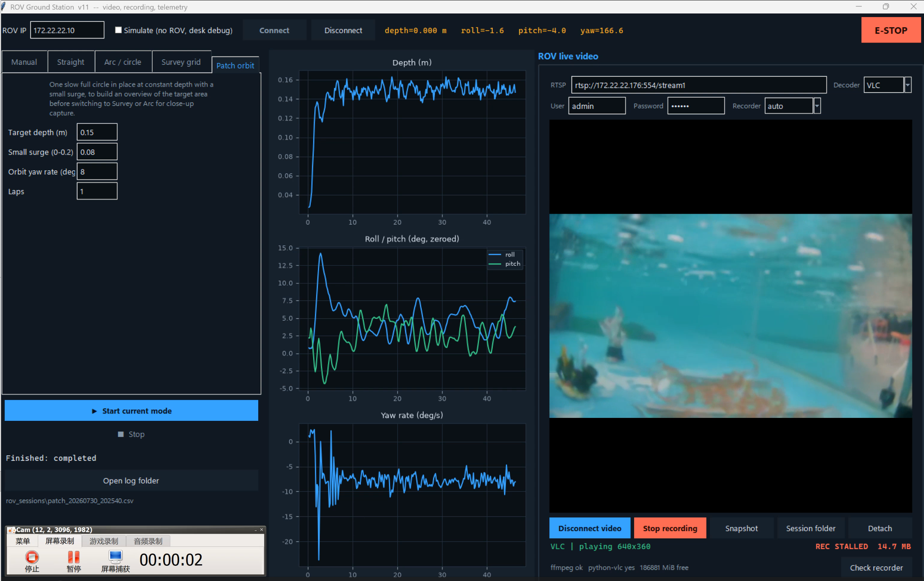Switch to oCam 音频录制 tab
Screen dimensions: 924x581
pos(148,541)
